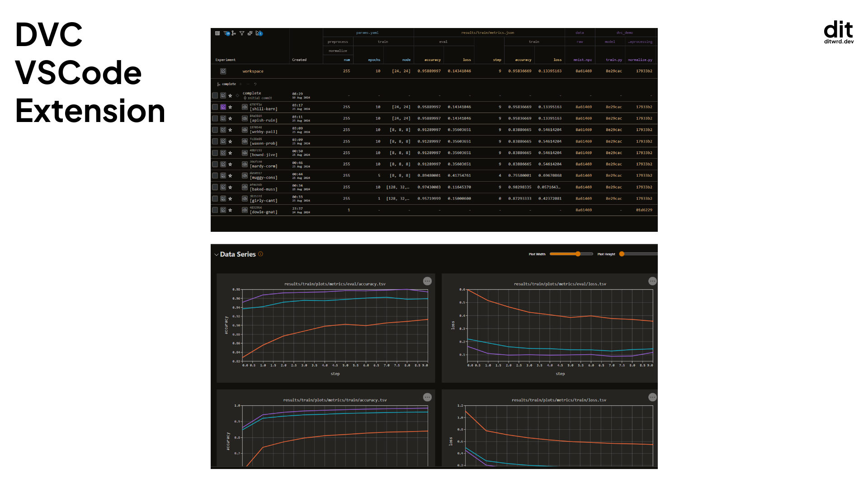868x488 pixels.
Task: Click the show plots icon with badge
Action: (259, 33)
